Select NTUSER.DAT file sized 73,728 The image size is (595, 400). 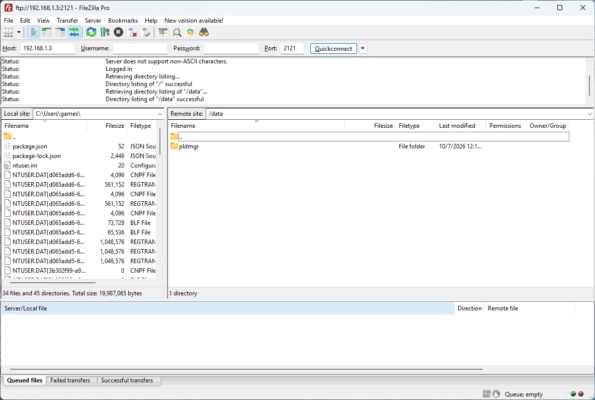pos(80,223)
